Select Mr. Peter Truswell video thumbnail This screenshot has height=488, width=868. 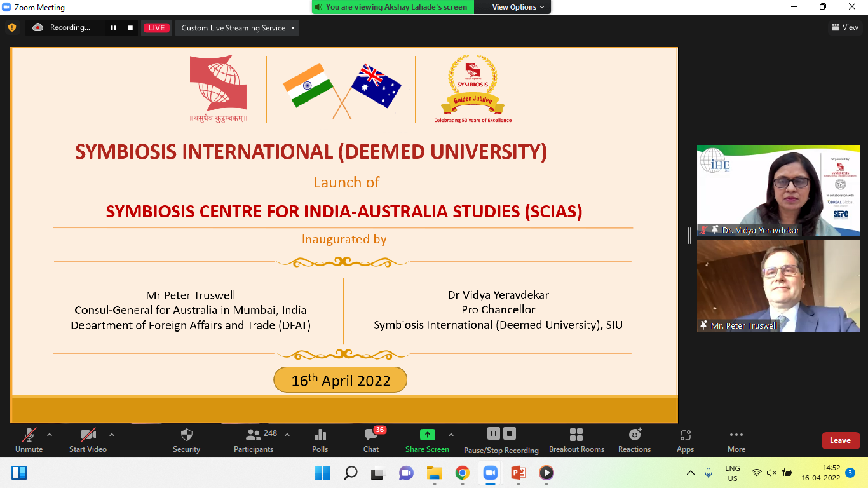pyautogui.click(x=778, y=286)
